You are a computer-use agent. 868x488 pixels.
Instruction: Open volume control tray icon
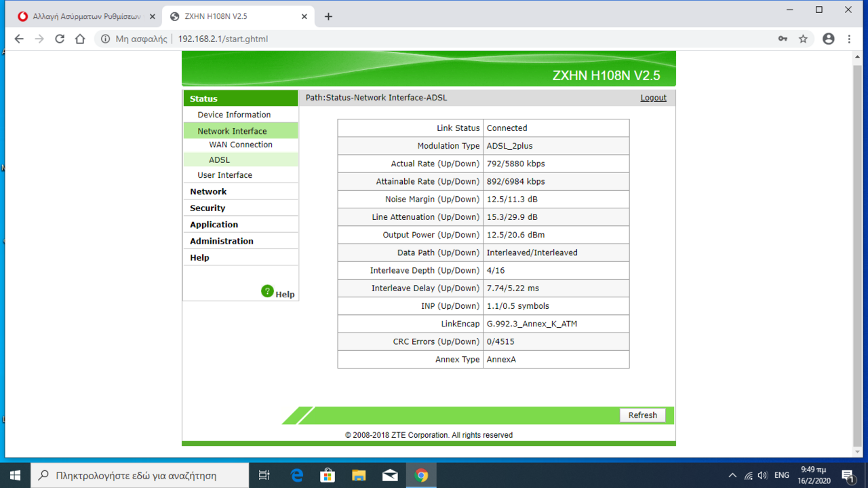pos(763,475)
